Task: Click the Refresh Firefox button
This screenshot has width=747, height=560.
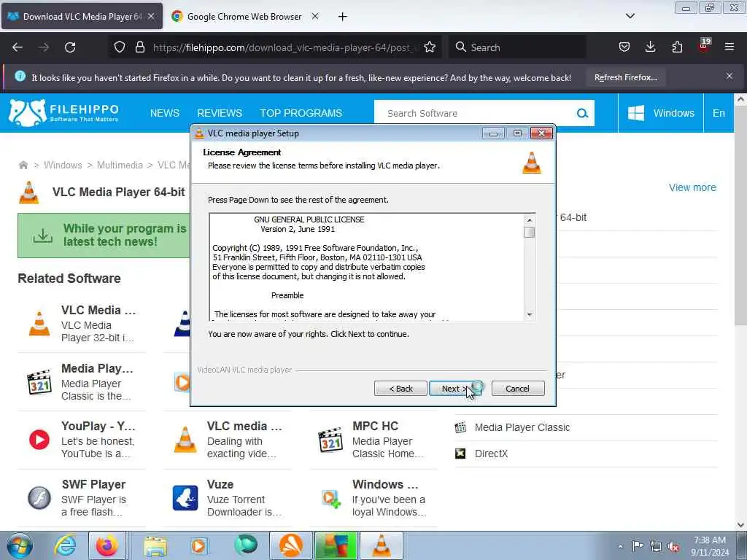Action: click(x=625, y=77)
